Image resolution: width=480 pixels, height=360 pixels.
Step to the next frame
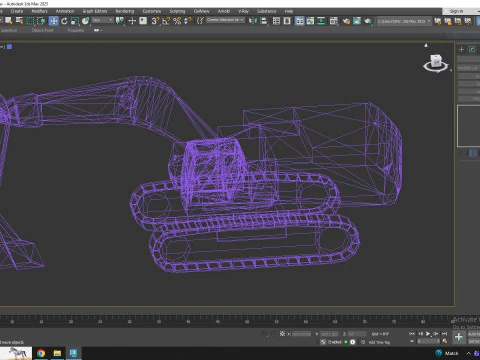pos(436,334)
